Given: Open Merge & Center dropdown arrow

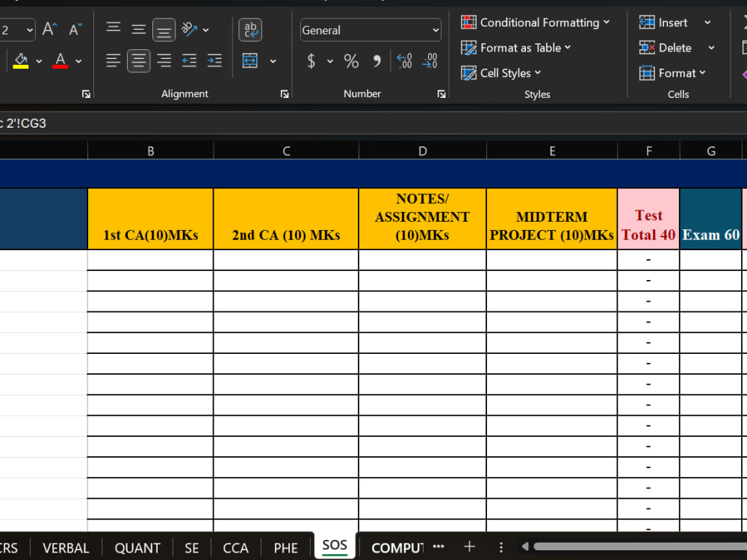Looking at the screenshot, I should [273, 61].
